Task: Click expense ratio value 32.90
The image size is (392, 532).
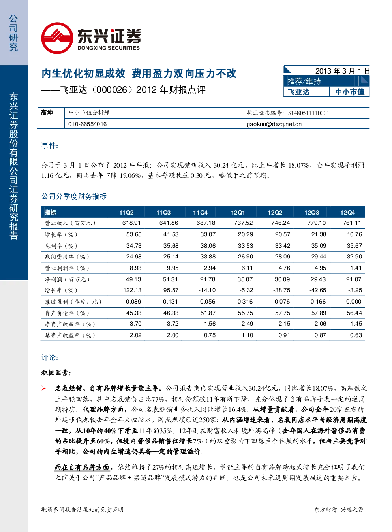Action: (x=354, y=257)
